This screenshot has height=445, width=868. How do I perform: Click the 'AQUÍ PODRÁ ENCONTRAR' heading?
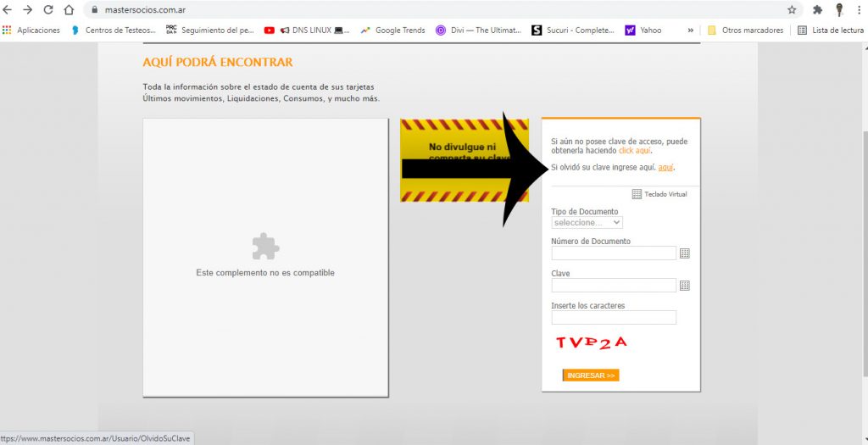tap(218, 62)
